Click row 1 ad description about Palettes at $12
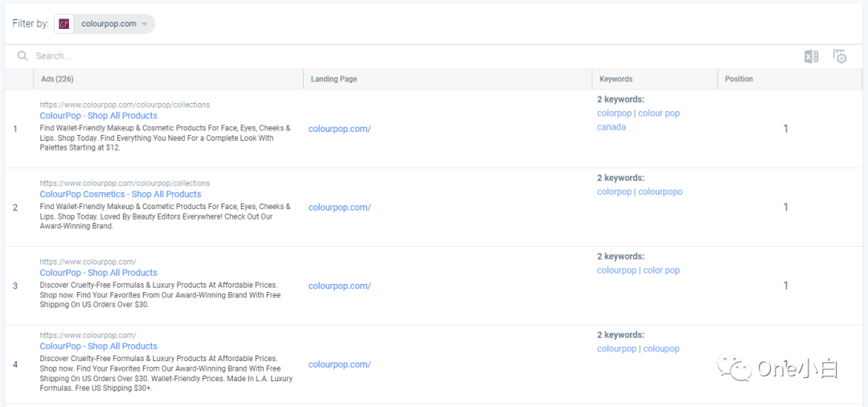 [165, 138]
